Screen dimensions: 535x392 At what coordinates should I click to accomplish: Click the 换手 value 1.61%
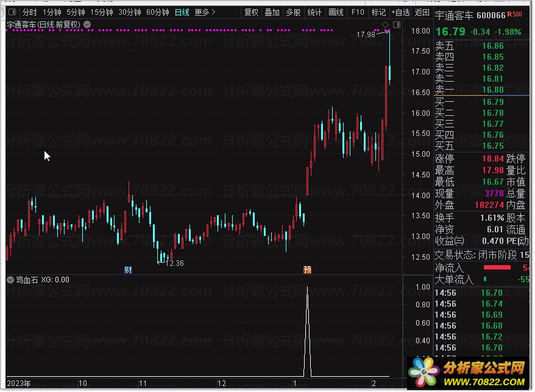click(x=492, y=218)
